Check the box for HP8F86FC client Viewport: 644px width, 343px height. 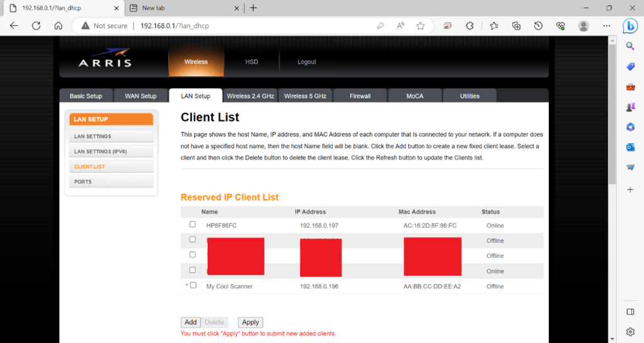click(x=193, y=224)
